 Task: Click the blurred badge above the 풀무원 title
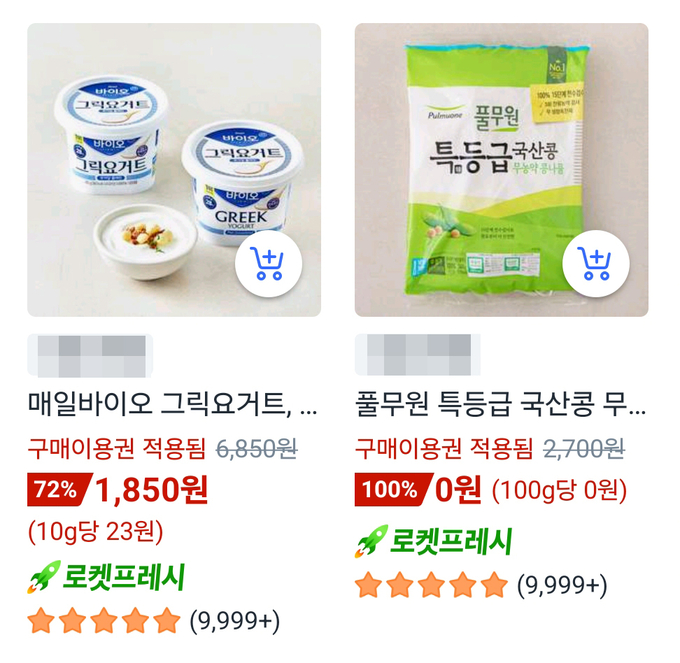[x=418, y=355]
